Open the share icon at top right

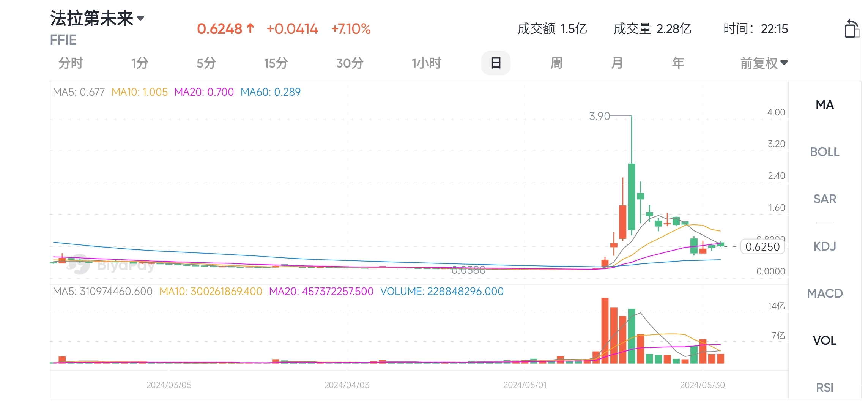click(852, 29)
